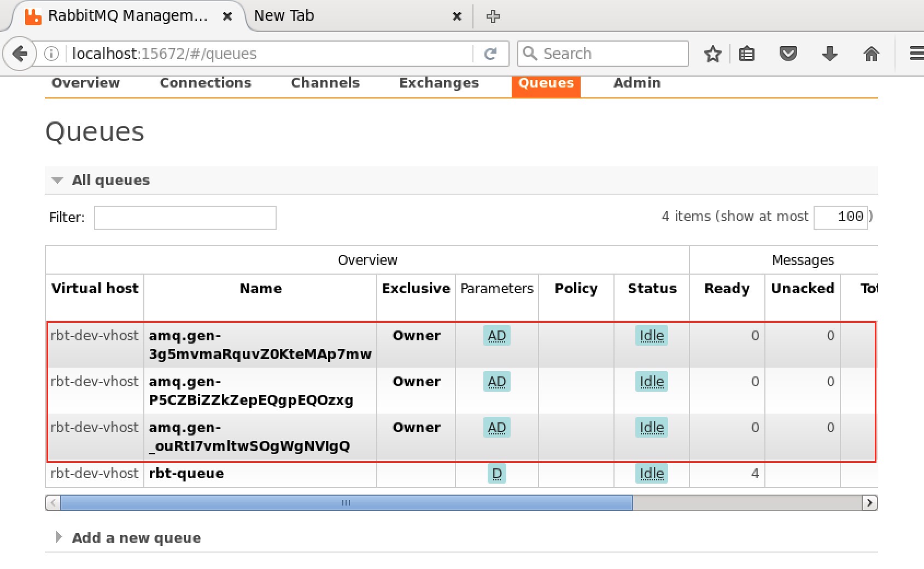Open the Exchanges navigation tab

click(x=439, y=83)
